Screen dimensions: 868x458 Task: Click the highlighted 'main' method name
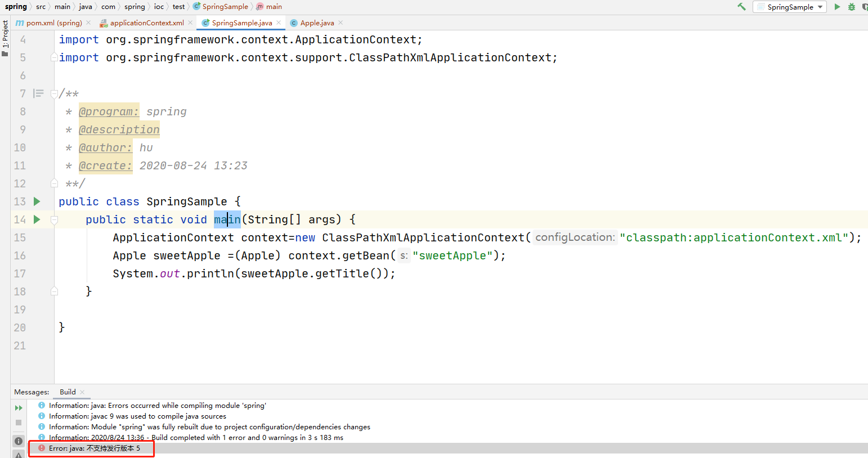coord(227,219)
